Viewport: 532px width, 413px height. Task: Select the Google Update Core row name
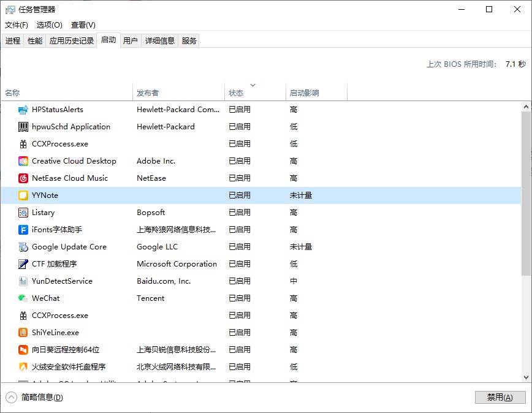[x=69, y=247]
